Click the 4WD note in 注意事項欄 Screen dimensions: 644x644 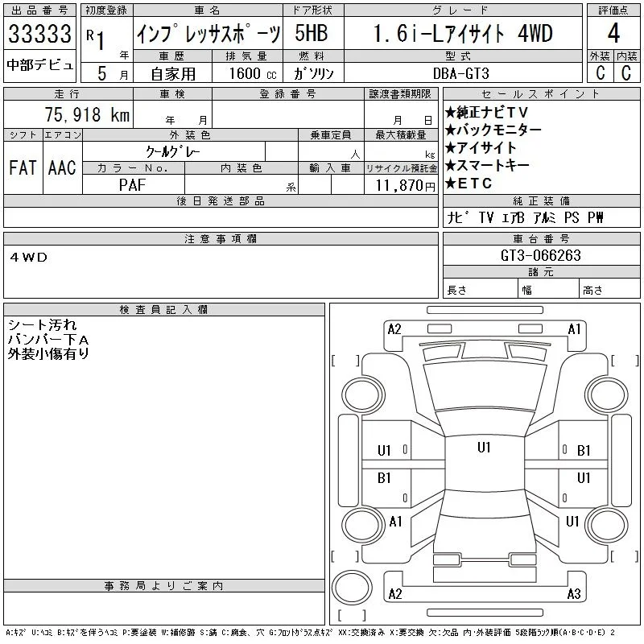(29, 257)
